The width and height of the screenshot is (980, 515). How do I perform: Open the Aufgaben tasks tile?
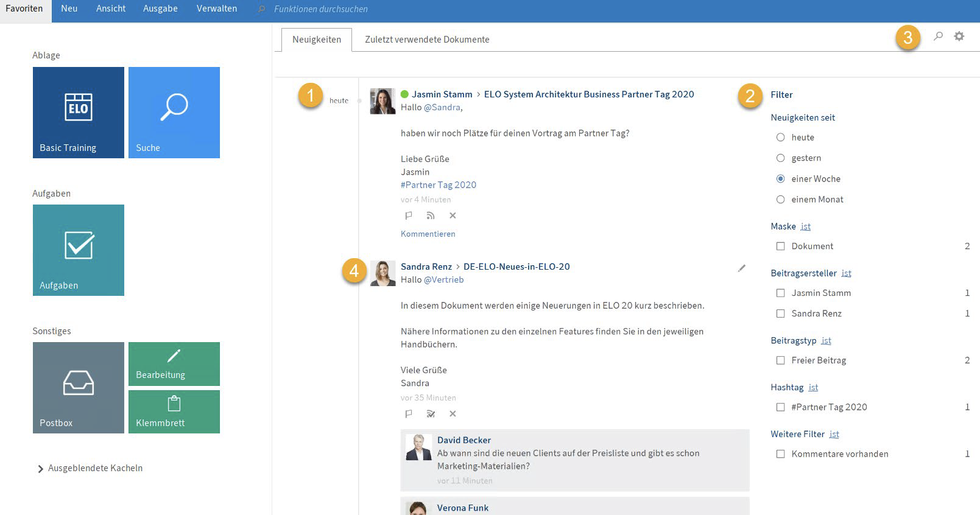(79, 250)
